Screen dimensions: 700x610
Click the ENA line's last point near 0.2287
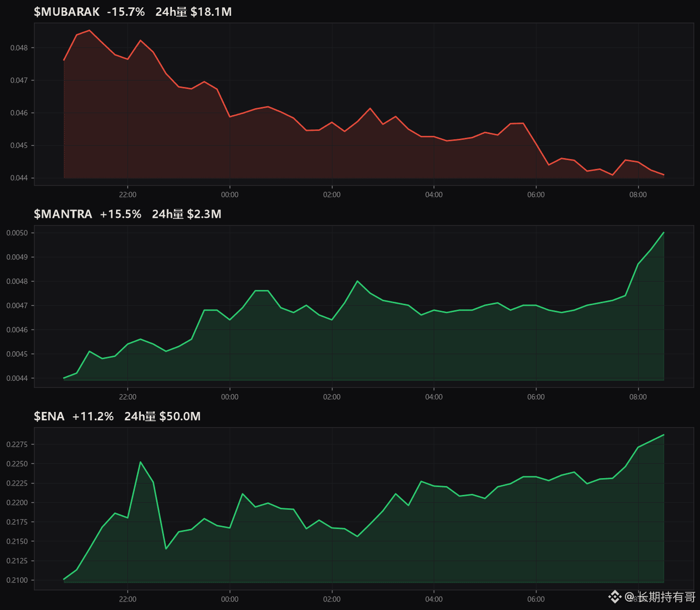pyautogui.click(x=663, y=435)
